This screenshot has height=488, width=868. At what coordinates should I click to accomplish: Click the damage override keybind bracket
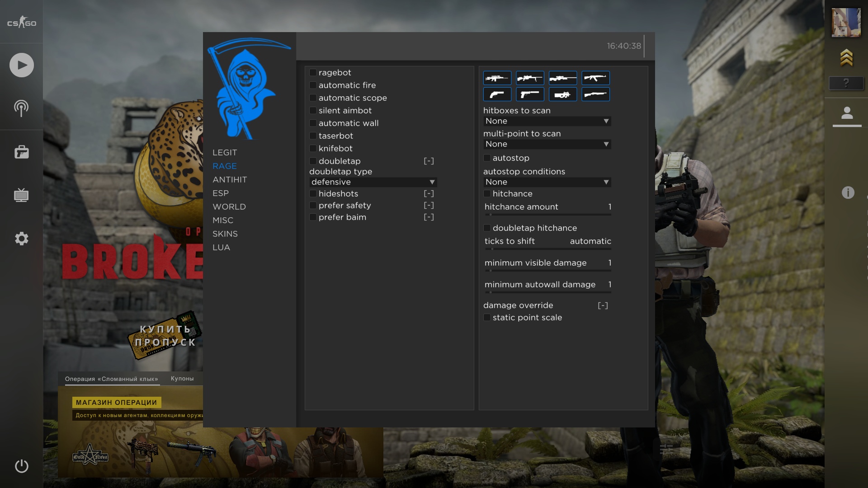pyautogui.click(x=603, y=305)
